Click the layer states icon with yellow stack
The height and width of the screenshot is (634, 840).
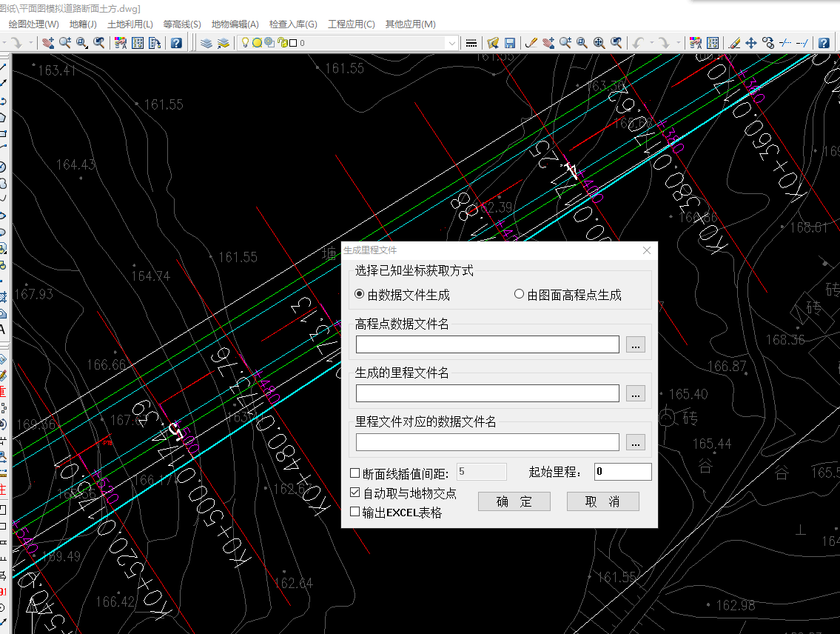click(223, 43)
